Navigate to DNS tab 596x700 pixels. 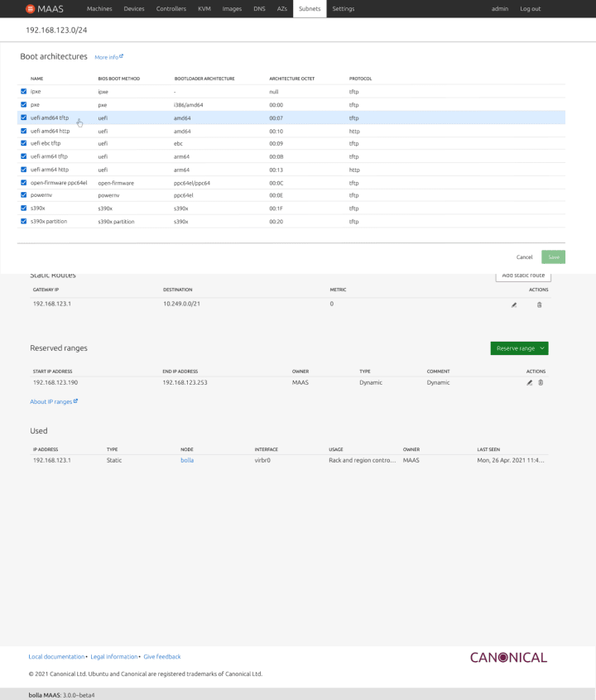pyautogui.click(x=259, y=8)
